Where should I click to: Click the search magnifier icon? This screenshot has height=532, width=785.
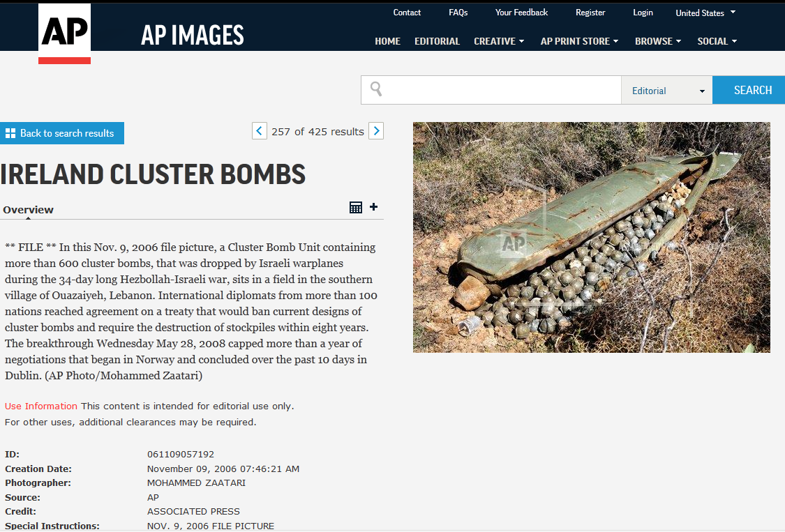[x=376, y=89]
